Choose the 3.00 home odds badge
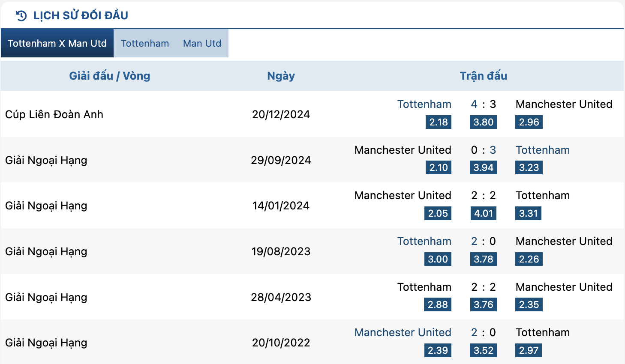625x364 pixels. click(x=438, y=259)
